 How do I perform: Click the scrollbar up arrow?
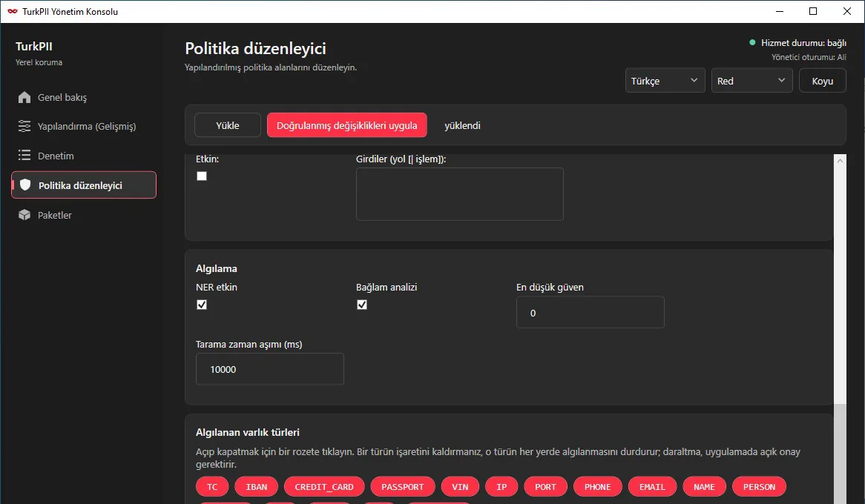coord(841,160)
